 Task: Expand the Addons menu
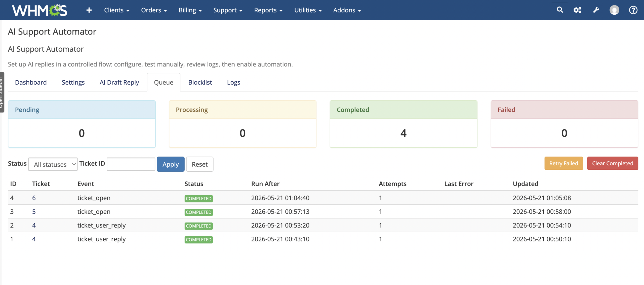tap(347, 10)
